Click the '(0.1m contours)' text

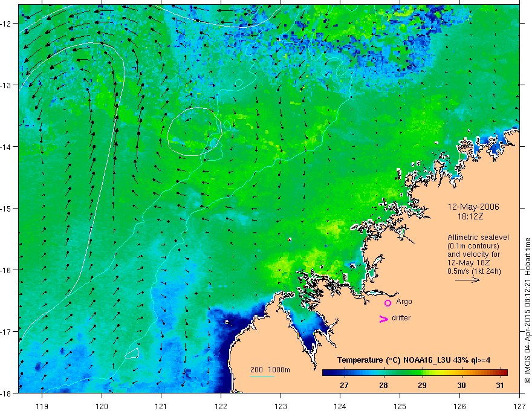(x=473, y=246)
